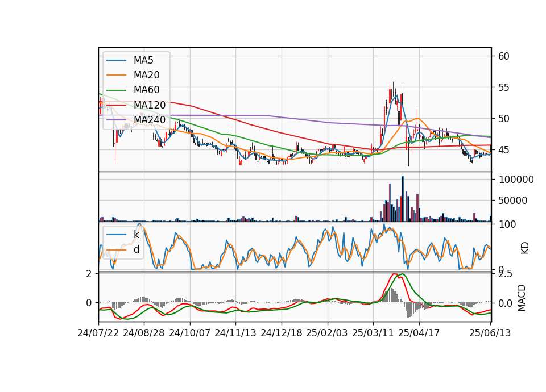
Task: Click the 2 MACD left axis label
Action: click(89, 274)
